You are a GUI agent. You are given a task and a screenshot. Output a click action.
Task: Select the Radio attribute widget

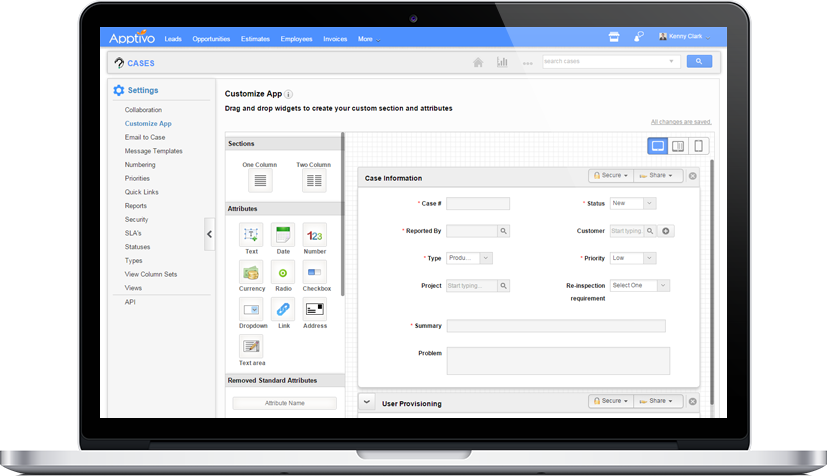[x=283, y=272]
